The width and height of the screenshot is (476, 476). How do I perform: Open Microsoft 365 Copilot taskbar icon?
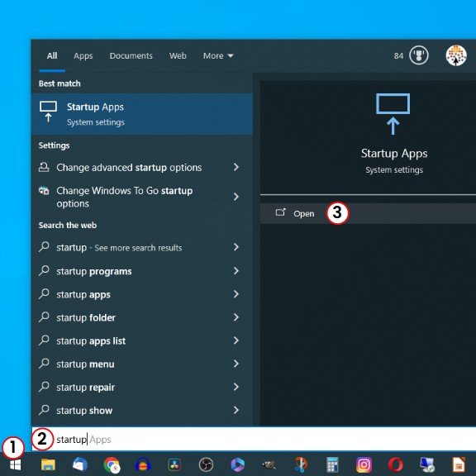[238, 464]
